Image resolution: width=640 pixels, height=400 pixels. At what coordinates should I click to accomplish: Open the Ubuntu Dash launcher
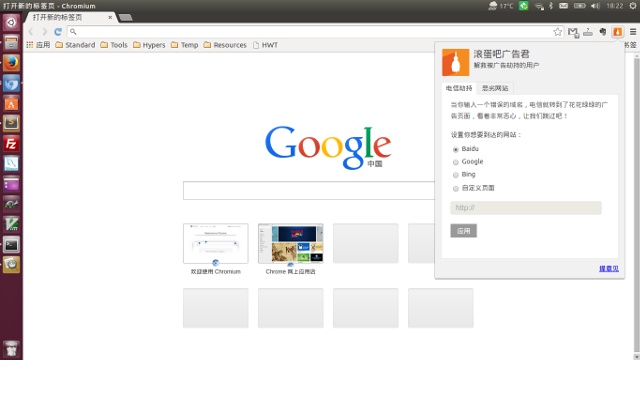(11, 22)
